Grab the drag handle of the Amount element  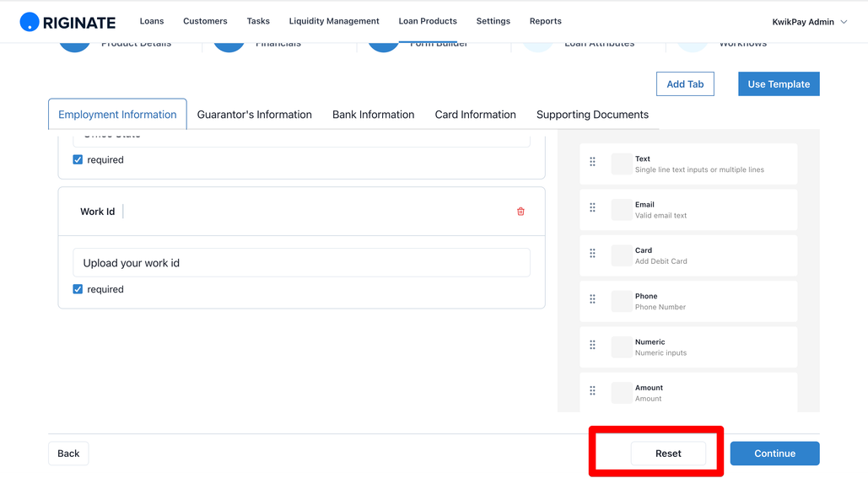coord(592,390)
